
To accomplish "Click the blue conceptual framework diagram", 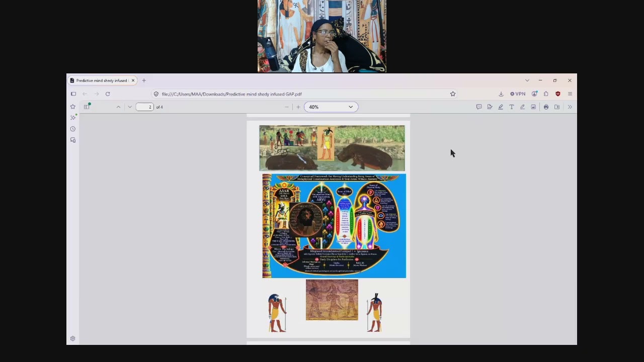I will click(334, 226).
